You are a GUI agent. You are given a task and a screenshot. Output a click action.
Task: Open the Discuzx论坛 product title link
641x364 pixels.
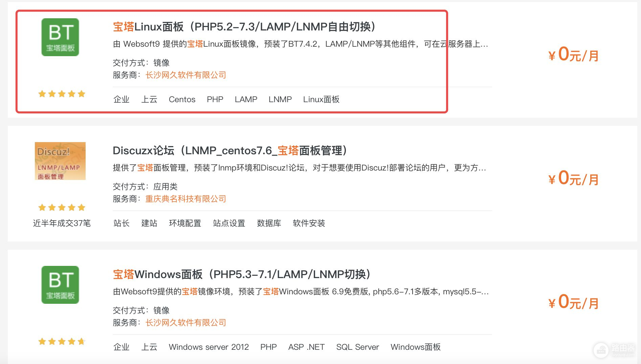tap(230, 151)
